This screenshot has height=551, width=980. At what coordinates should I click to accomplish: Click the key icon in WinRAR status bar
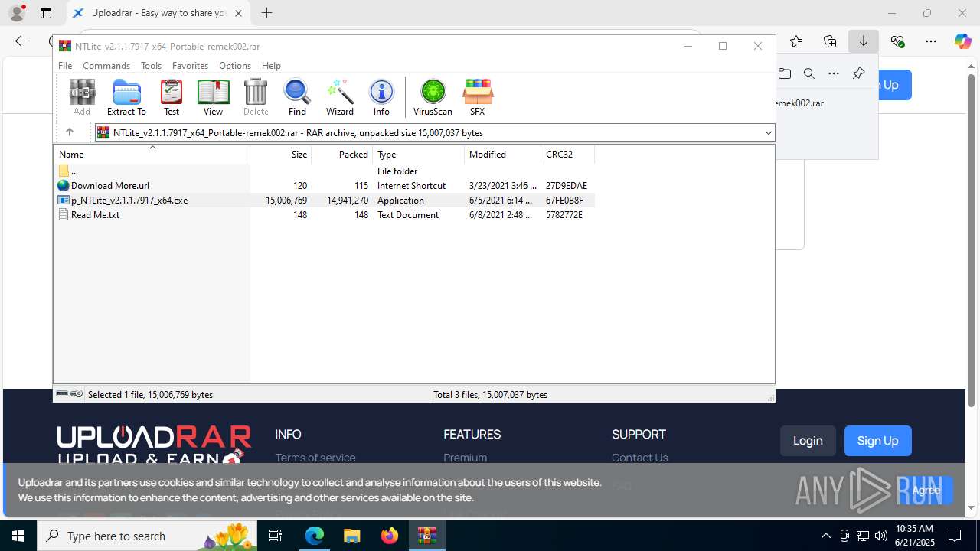[77, 394]
